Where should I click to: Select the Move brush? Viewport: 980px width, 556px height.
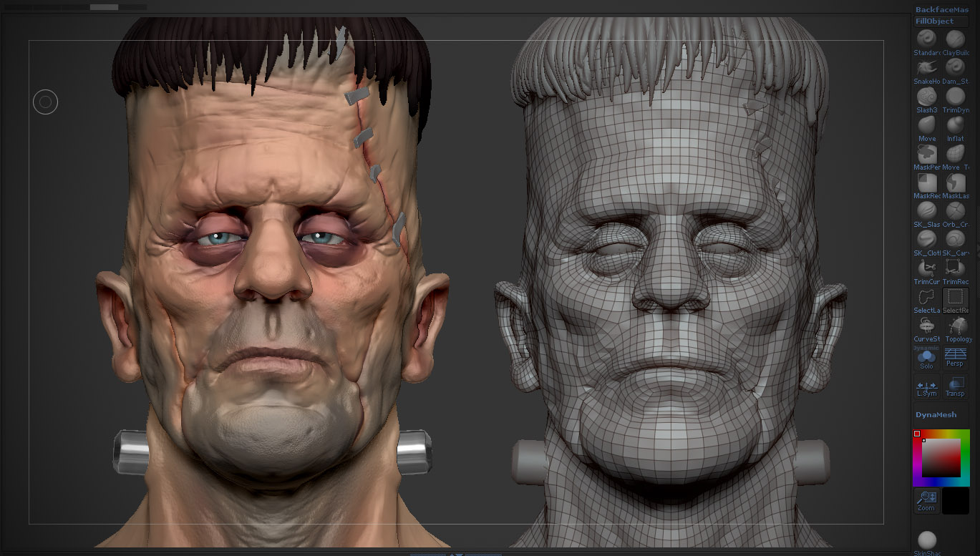pyautogui.click(x=927, y=129)
